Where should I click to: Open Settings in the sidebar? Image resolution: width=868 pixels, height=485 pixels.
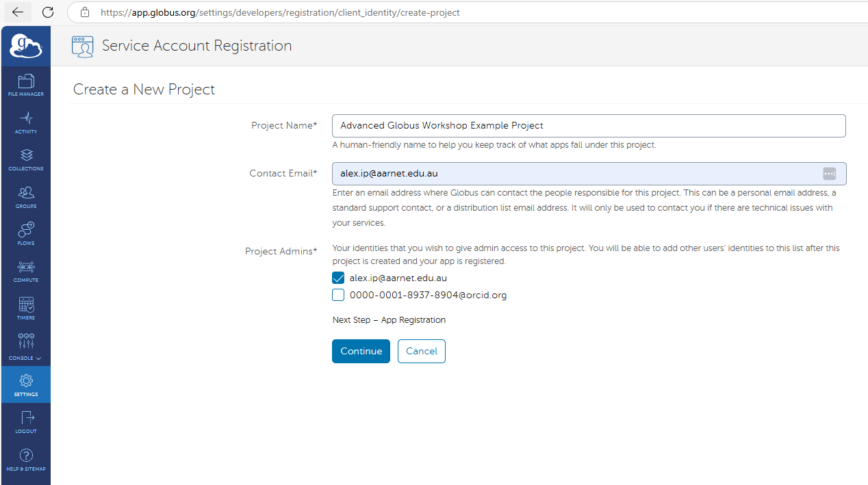26,384
